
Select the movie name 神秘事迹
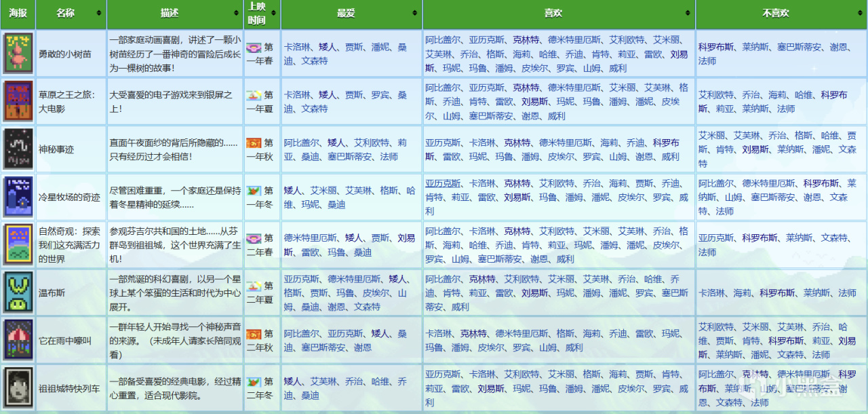point(56,150)
